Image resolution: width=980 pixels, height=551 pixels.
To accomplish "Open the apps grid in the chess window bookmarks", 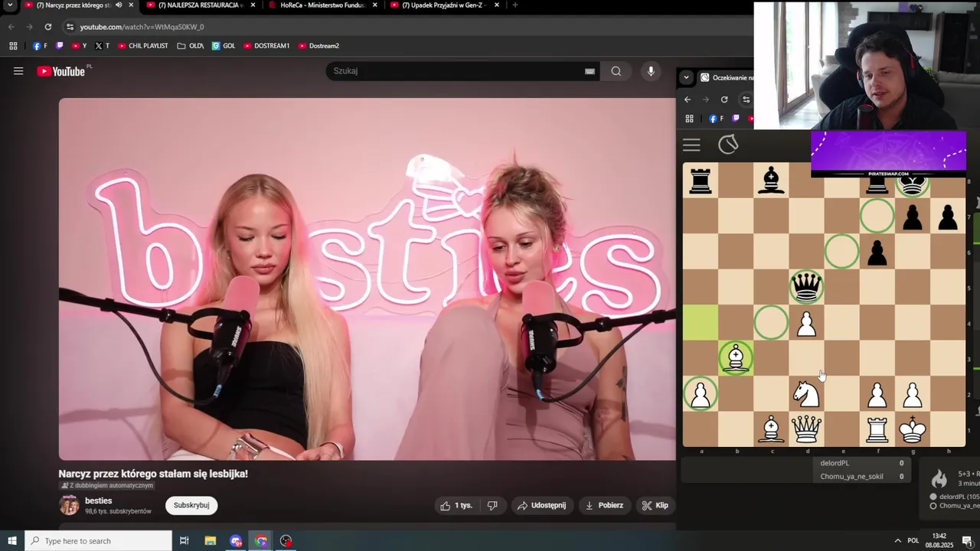I will click(x=689, y=119).
